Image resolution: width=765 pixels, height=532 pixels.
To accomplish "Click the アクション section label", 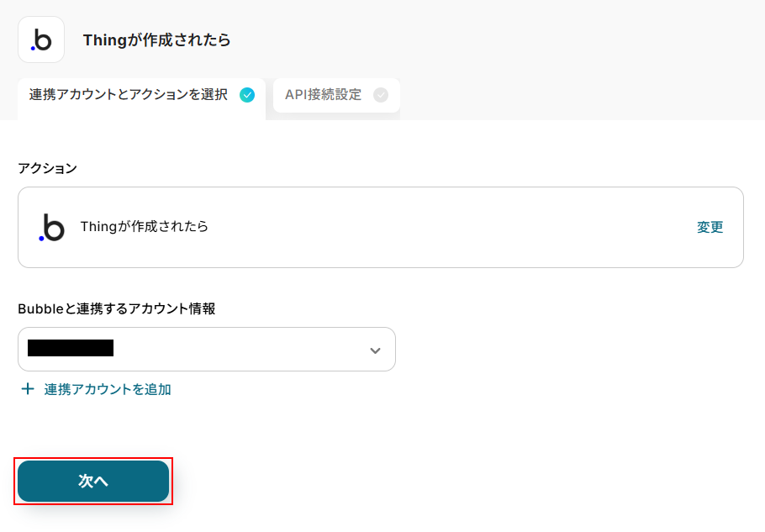I will coord(47,168).
